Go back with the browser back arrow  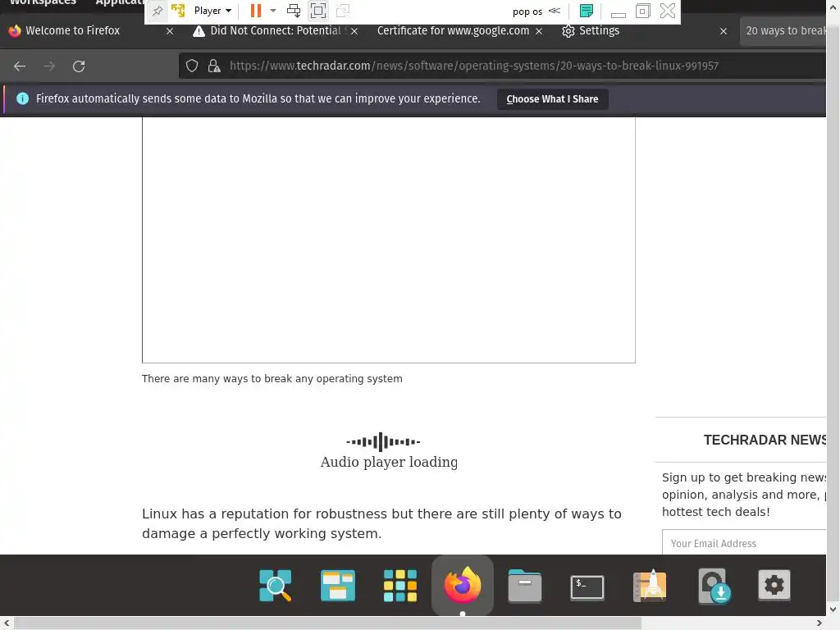[20, 66]
